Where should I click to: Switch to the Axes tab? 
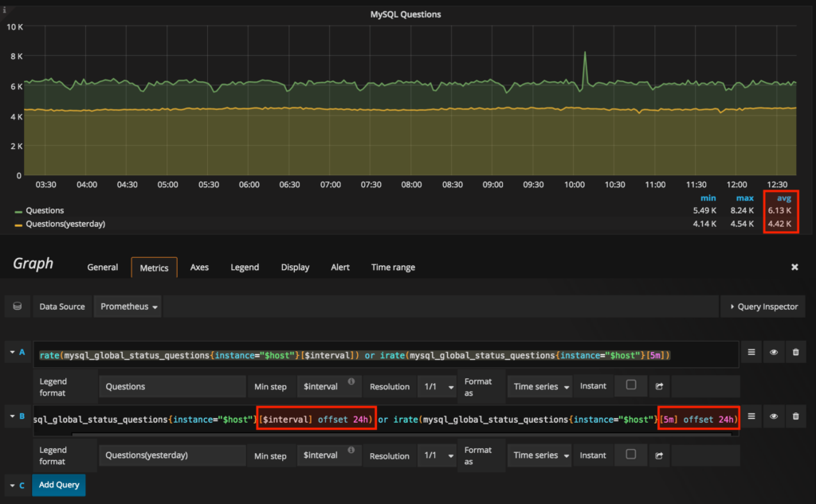(199, 268)
